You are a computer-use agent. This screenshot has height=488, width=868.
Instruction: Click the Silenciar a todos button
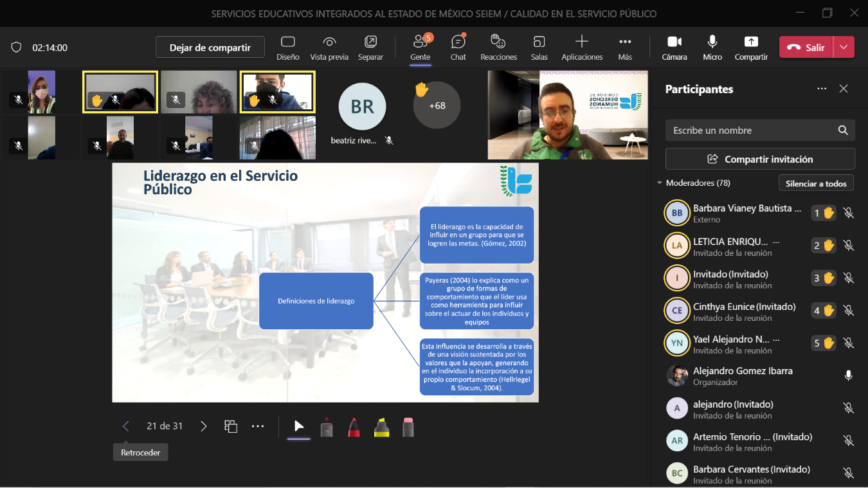(816, 183)
